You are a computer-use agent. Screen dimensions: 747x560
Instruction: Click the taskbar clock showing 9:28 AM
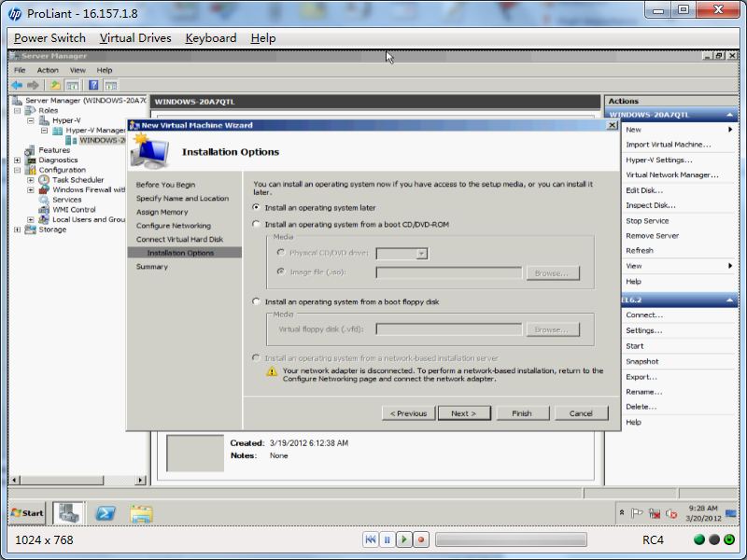point(703,513)
